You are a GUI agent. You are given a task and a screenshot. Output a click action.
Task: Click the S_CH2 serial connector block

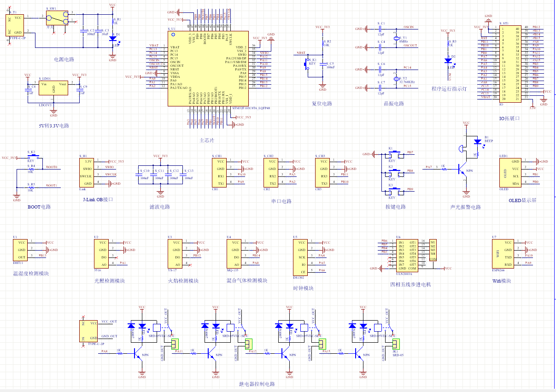271,173
